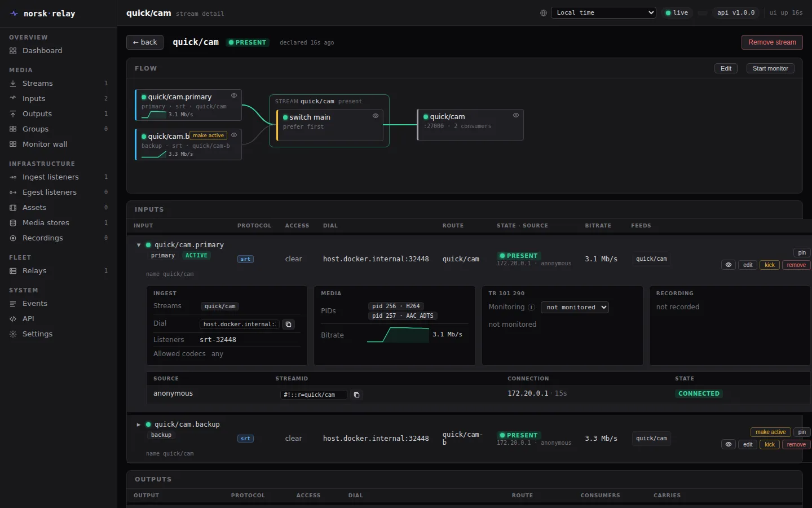Open Groups in the sidebar

tap(59, 129)
